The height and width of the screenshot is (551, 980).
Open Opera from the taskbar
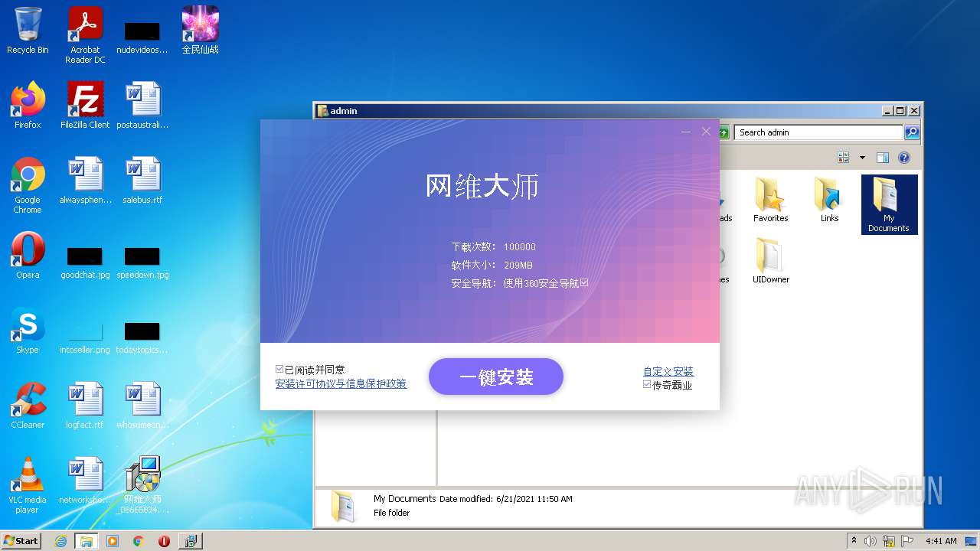point(164,541)
